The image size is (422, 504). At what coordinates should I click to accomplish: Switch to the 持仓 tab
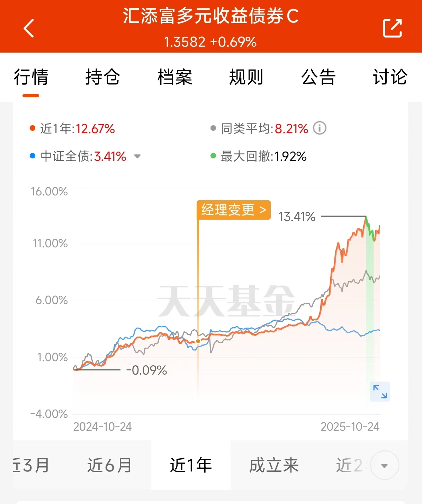pos(102,77)
